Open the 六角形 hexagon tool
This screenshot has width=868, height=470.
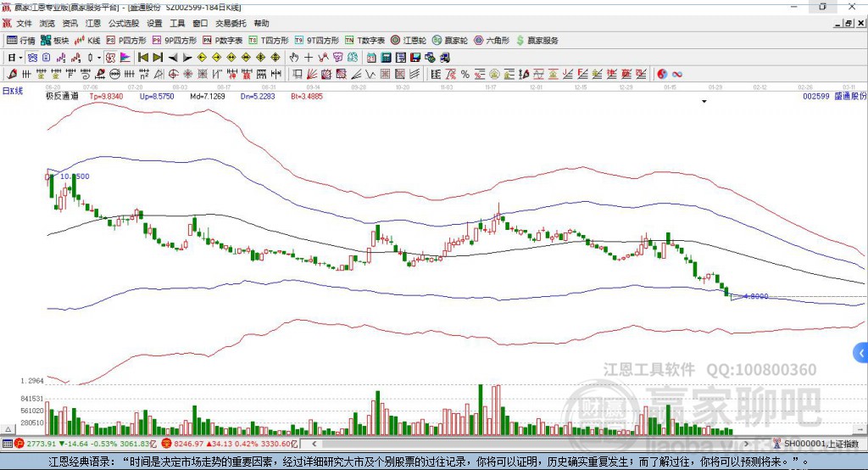pos(492,41)
